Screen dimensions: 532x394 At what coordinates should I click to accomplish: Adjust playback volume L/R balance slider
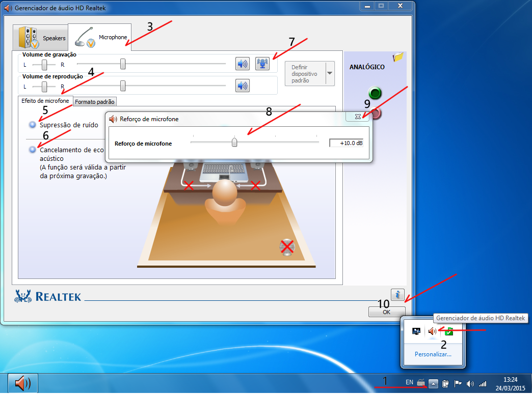(x=44, y=87)
